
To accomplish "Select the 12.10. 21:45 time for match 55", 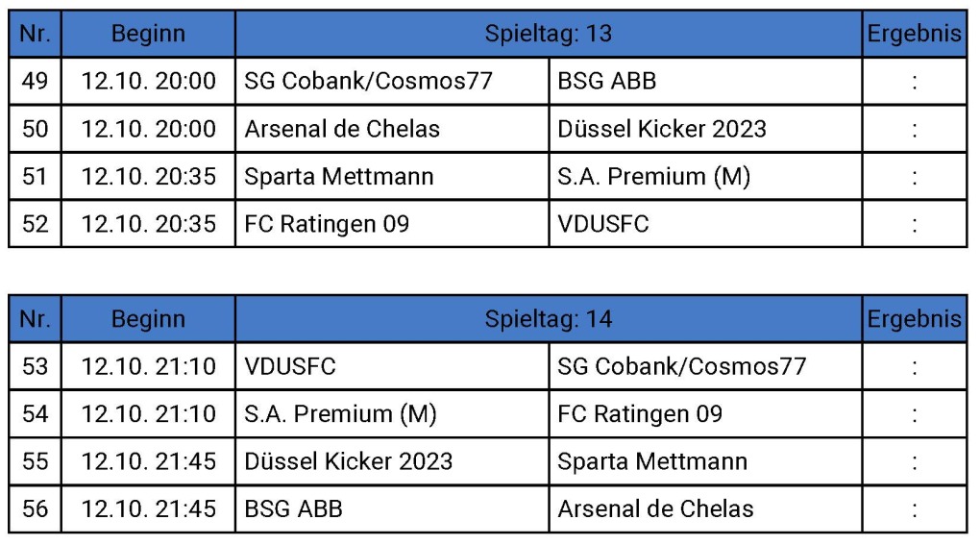I will click(x=148, y=461).
